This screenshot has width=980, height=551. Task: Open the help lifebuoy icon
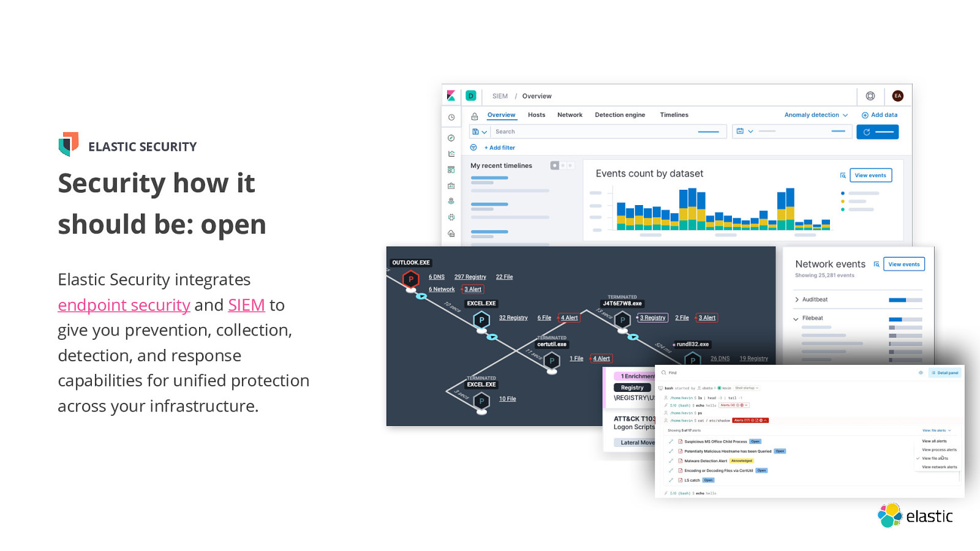coord(870,96)
